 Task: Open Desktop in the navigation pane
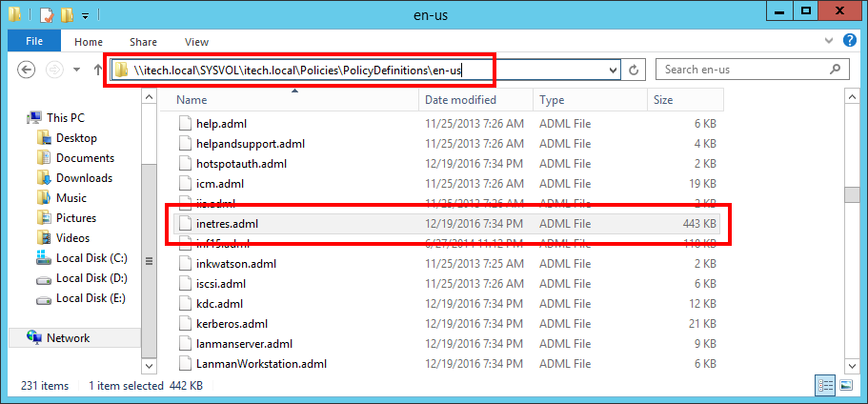(x=76, y=138)
